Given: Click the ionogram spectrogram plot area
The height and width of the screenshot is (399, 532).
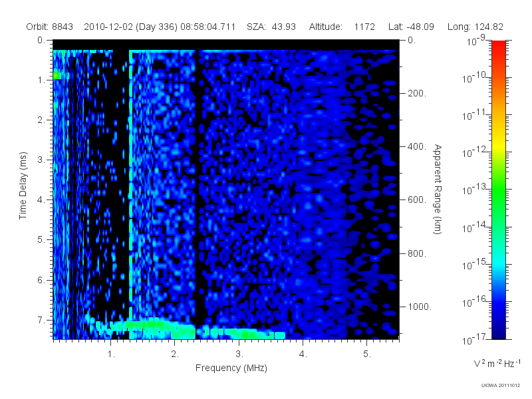Looking at the screenshot, I should [226, 190].
